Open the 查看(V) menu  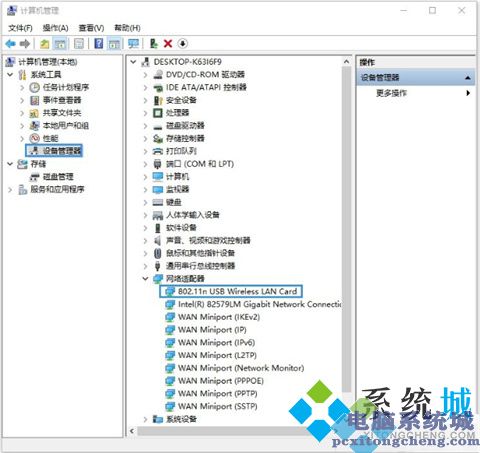(x=91, y=28)
